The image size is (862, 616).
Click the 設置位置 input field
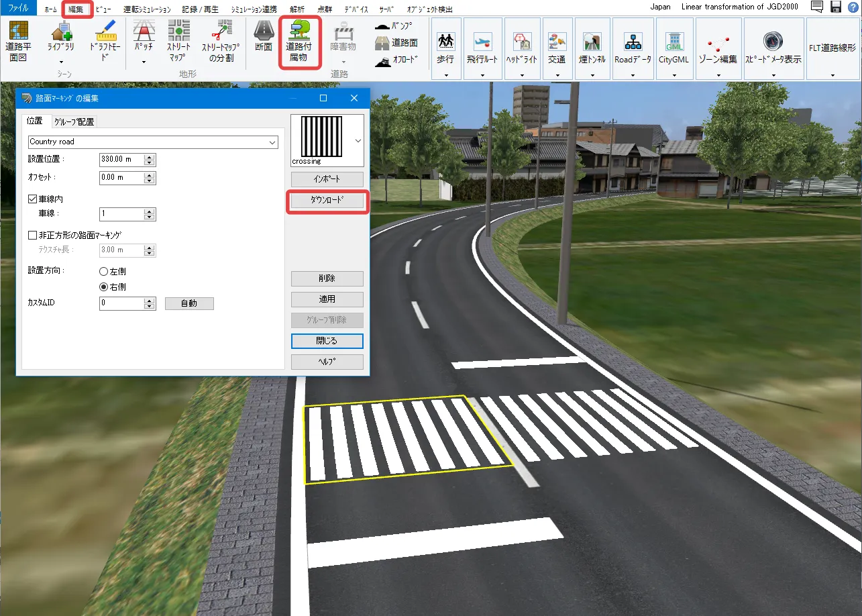121,160
